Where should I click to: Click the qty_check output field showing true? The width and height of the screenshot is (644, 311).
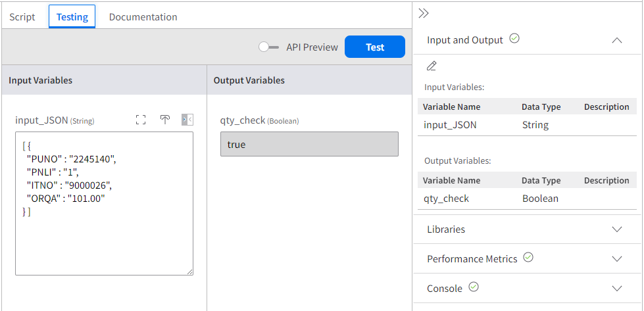[309, 144]
